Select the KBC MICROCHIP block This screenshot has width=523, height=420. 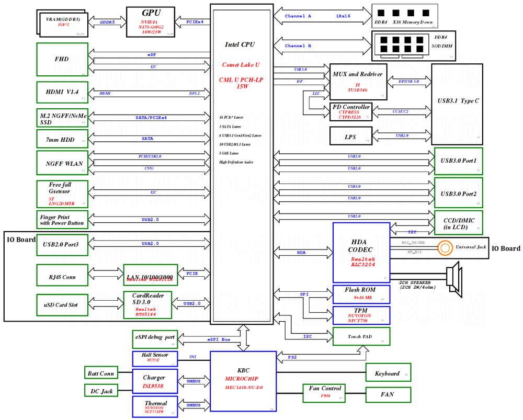click(243, 381)
